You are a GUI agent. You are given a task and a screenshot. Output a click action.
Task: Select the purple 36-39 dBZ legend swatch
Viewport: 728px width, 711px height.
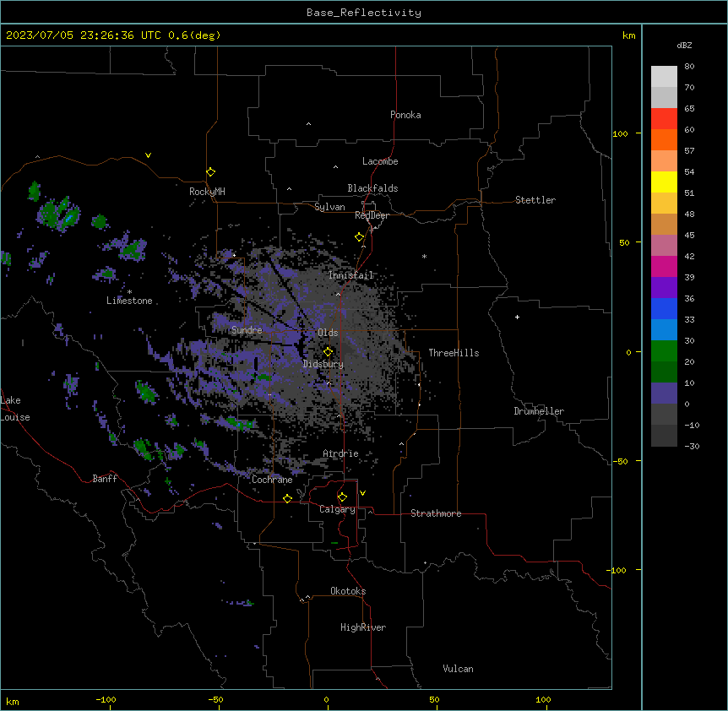pos(664,288)
